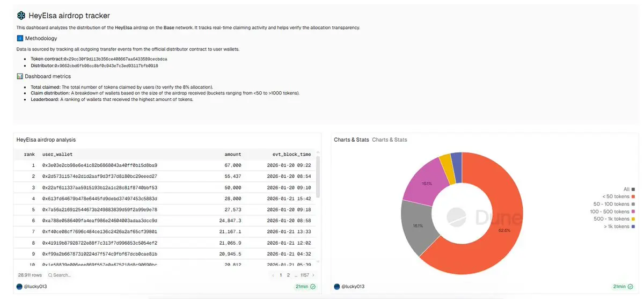Viewport: 644px width, 299px height.
Task: Toggle the > 1k tokens legend entry
Action: coord(619,227)
